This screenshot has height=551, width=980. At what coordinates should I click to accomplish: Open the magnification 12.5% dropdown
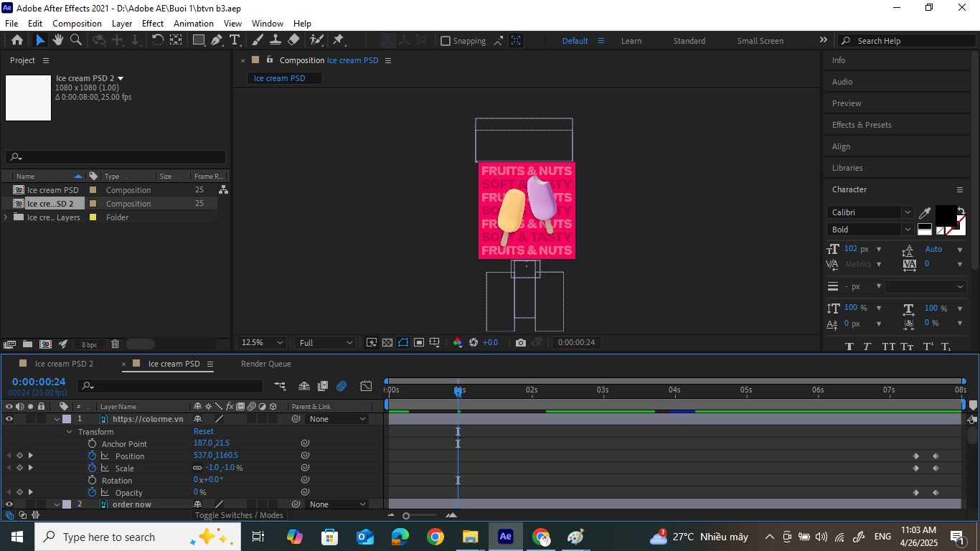pos(262,343)
